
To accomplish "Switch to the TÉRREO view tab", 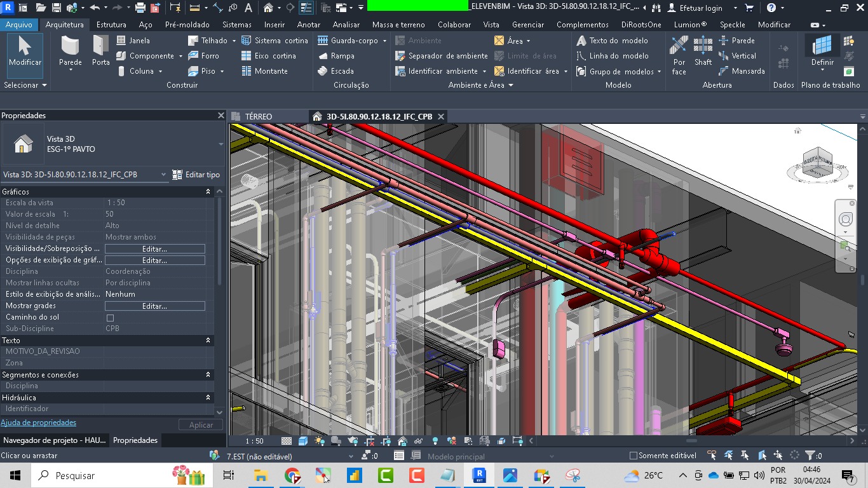I will click(x=258, y=117).
